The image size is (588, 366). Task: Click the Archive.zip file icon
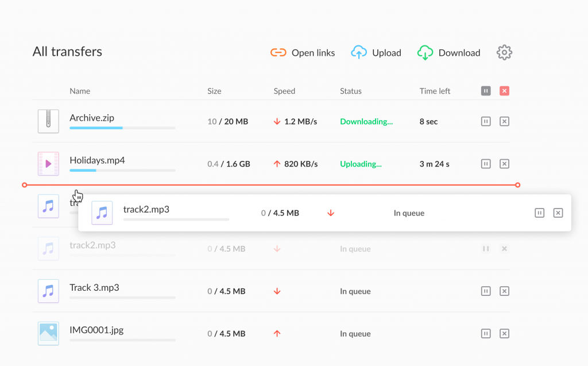point(48,121)
